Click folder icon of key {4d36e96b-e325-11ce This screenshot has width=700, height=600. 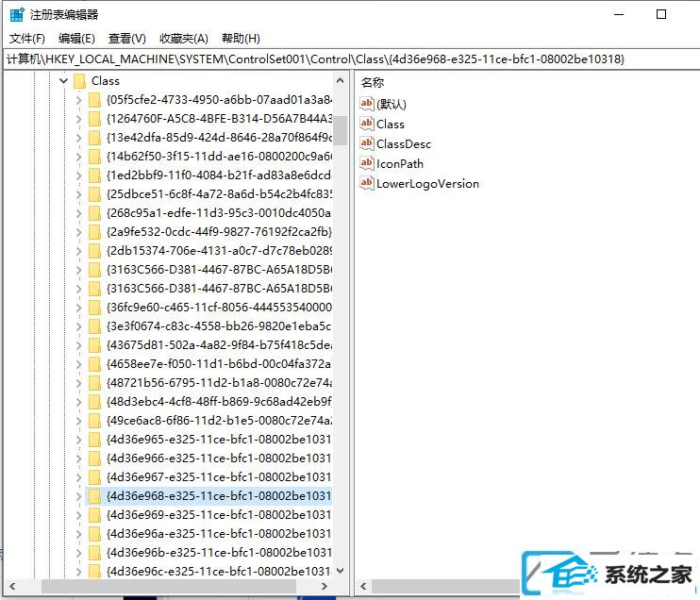pos(94,552)
